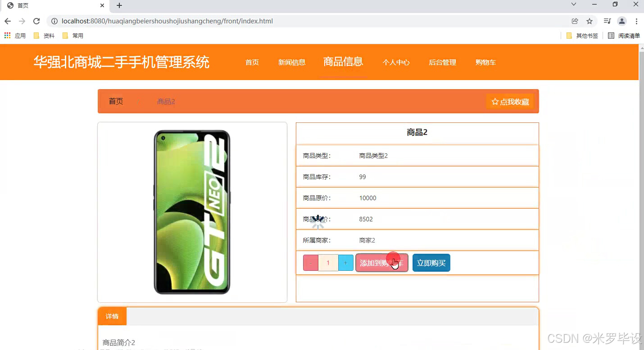Open the 应用 apps shortcut
Image resolution: width=644 pixels, height=350 pixels.
point(15,36)
